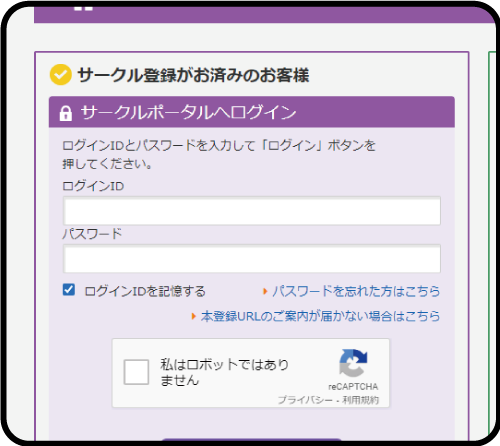Toggle the ログインIDを記憶する checkbox
Image resolution: width=500 pixels, height=446 pixels.
[69, 290]
